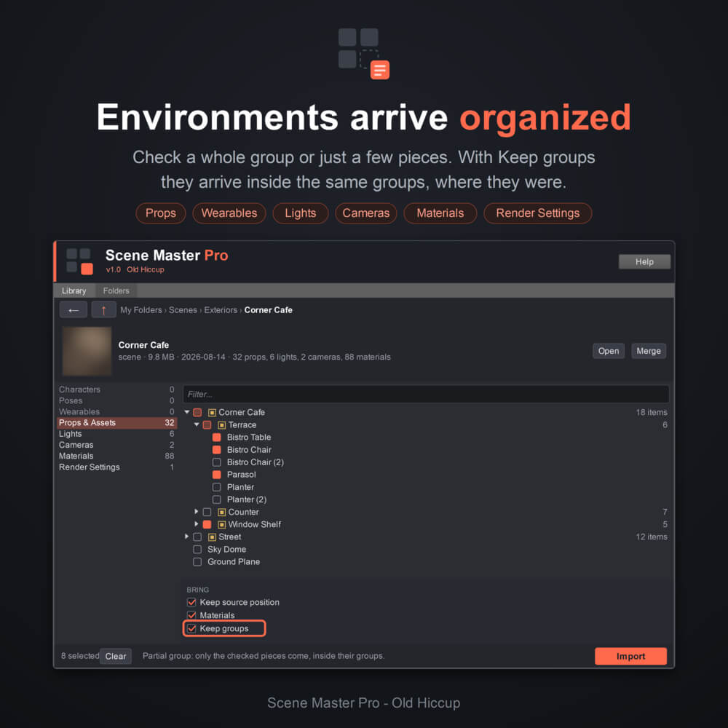This screenshot has width=728, height=728.
Task: Click the Open scene button
Action: pos(608,351)
